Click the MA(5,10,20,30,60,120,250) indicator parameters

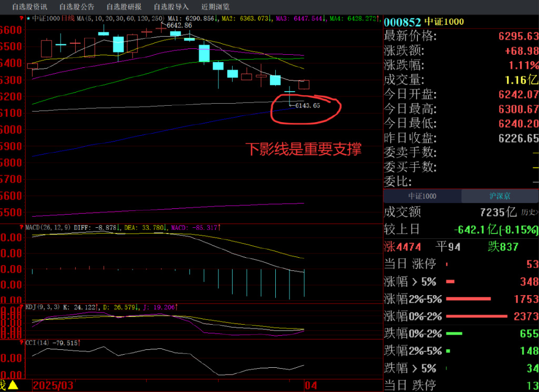point(121,18)
